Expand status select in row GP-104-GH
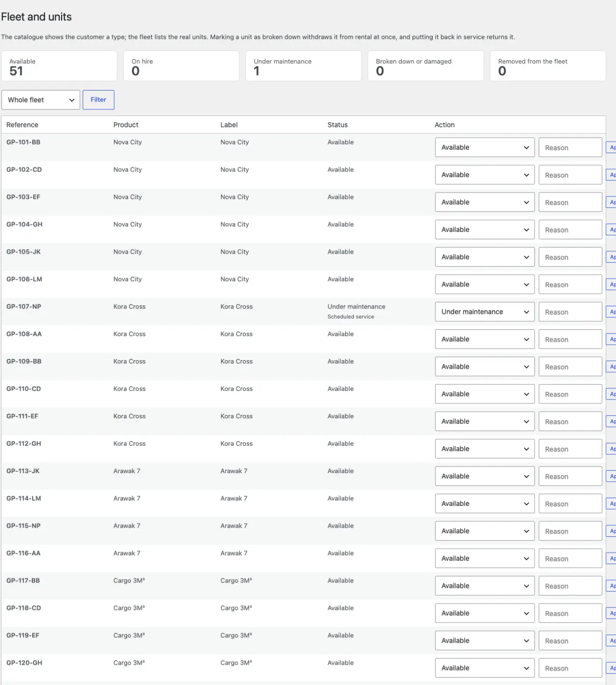This screenshot has width=616, height=685. coord(485,230)
